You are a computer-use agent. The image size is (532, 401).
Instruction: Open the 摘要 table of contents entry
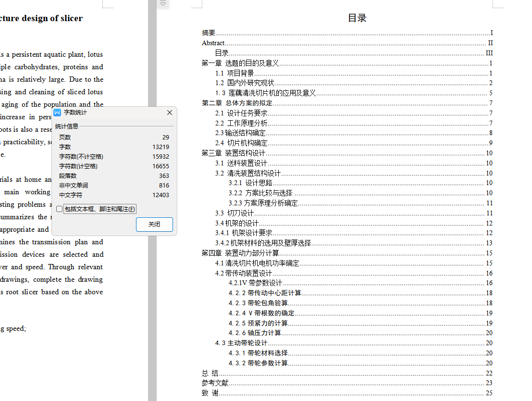coord(347,33)
